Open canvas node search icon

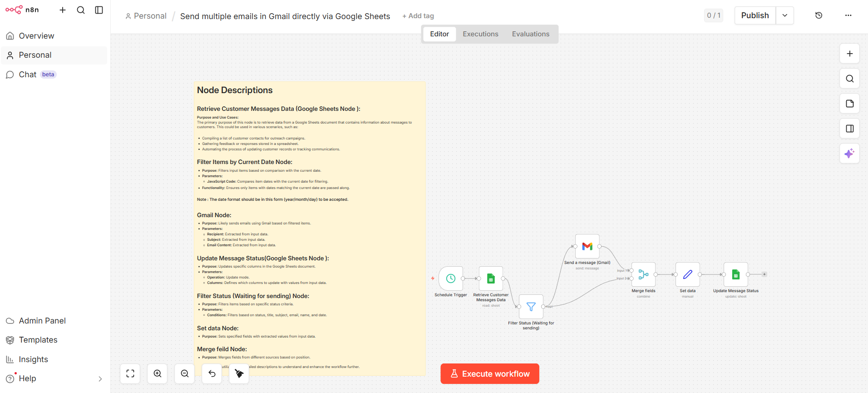(849, 79)
